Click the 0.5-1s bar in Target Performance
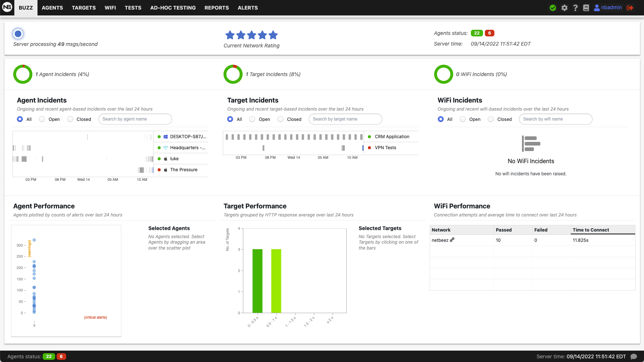 click(x=276, y=281)
